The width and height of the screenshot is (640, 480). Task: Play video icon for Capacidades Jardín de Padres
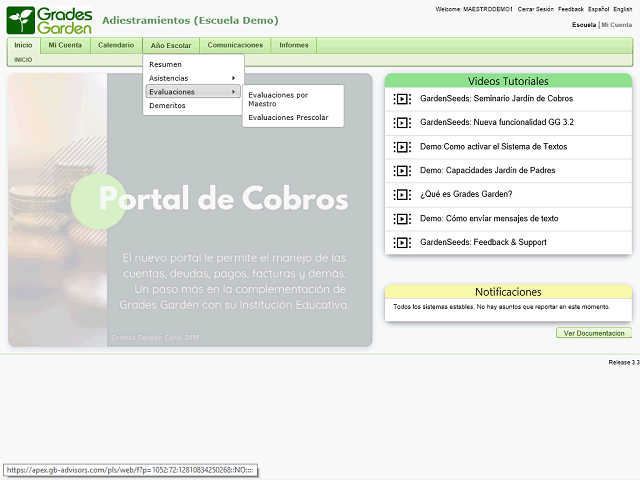click(402, 171)
